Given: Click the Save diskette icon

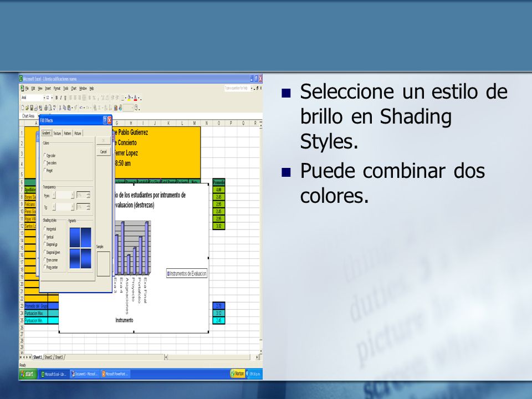Looking at the screenshot, I should tap(32, 108).
